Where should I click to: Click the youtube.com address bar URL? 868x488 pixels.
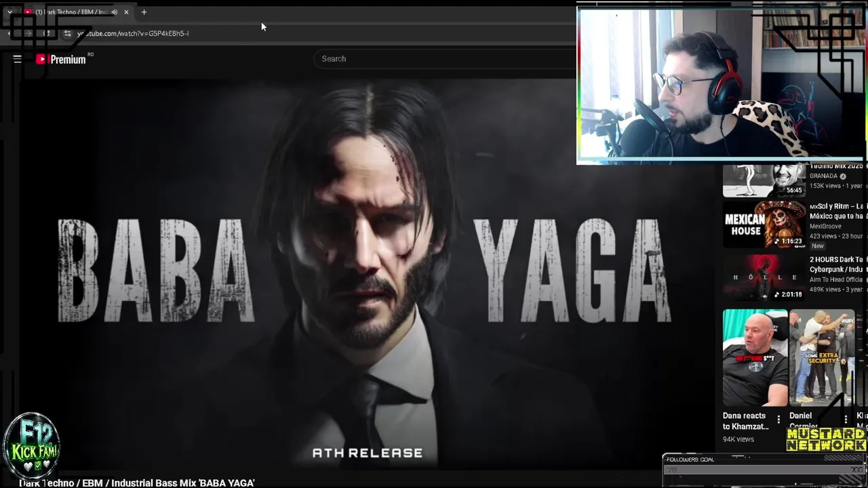(133, 33)
